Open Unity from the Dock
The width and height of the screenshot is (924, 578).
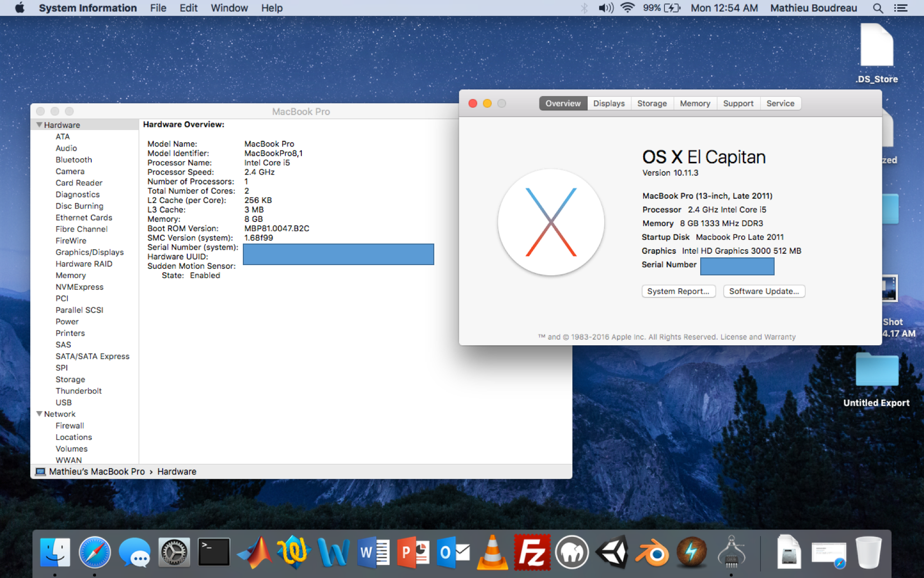pyautogui.click(x=612, y=552)
